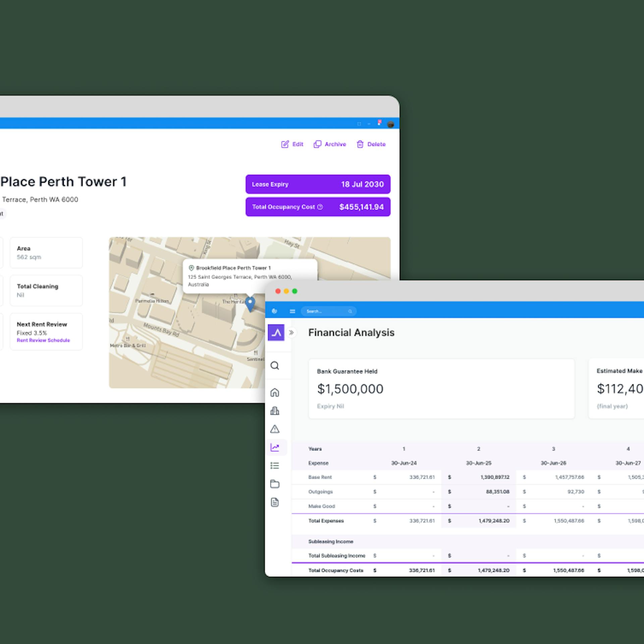
Task: Minimize the Financial Analysis window with the yellow button
Action: (x=286, y=291)
